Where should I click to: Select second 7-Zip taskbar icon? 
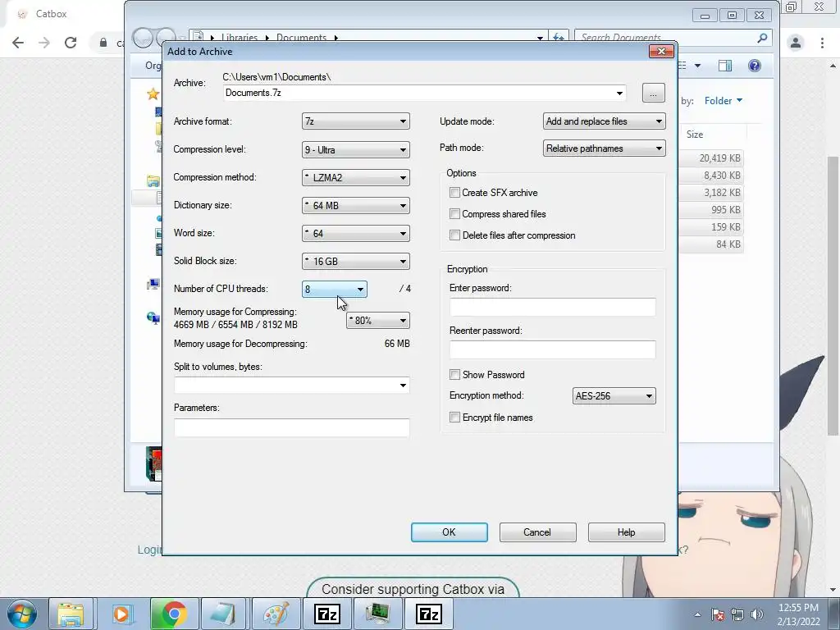429,614
